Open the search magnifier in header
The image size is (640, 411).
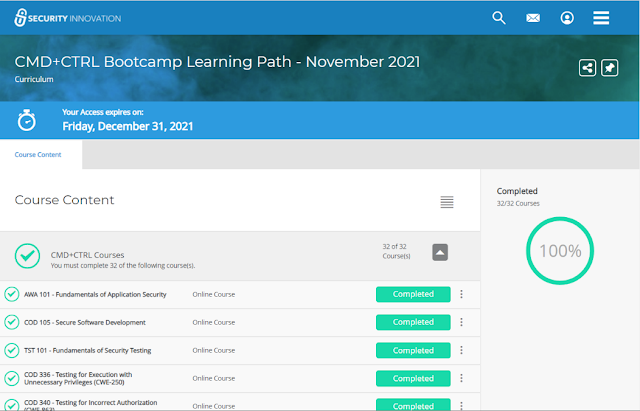498,18
